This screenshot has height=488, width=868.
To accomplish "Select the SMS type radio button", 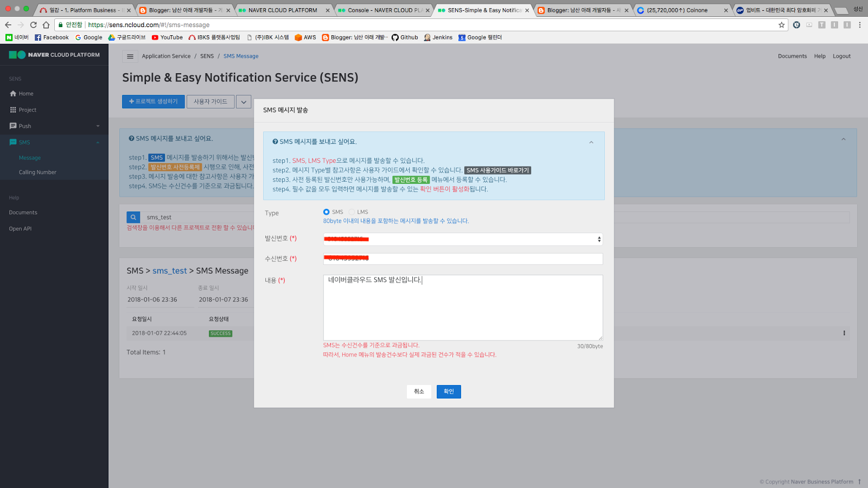I will [x=326, y=212].
